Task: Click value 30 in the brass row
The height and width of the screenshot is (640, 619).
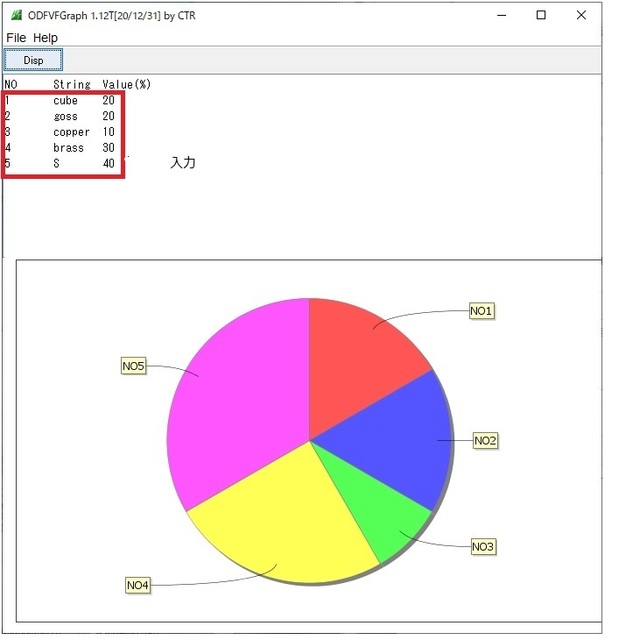Action: point(109,147)
